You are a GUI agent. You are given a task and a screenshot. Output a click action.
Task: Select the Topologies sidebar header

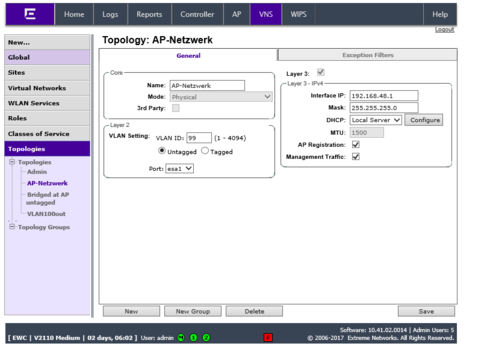pos(47,149)
